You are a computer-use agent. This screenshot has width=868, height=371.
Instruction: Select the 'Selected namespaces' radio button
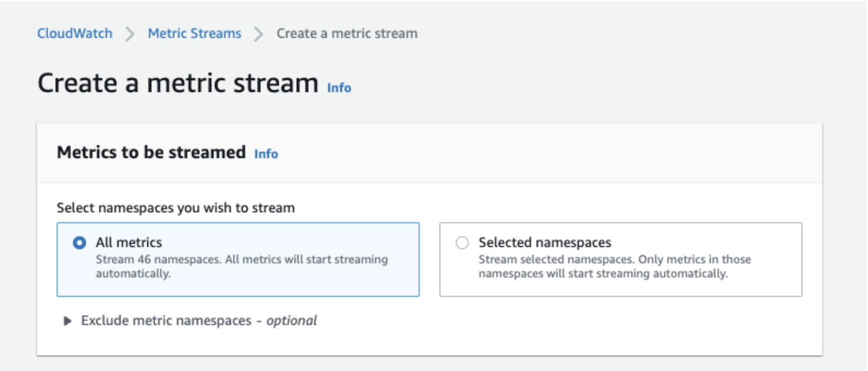pyautogui.click(x=462, y=243)
